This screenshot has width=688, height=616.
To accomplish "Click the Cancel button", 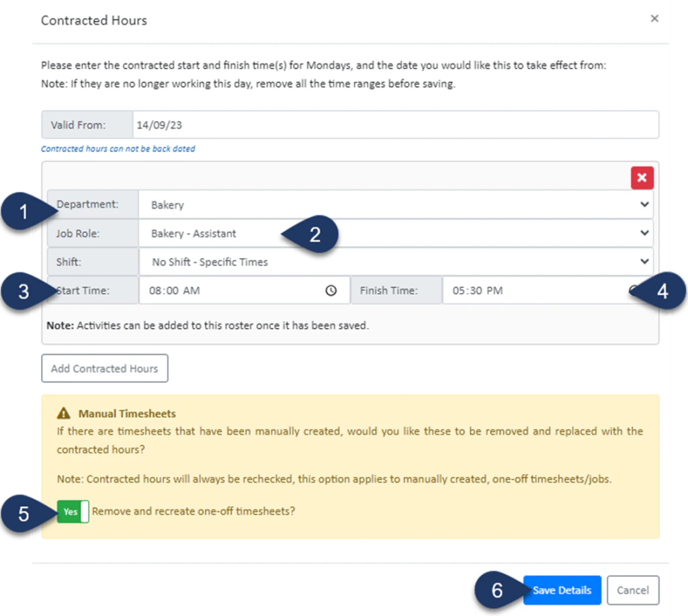I will [633, 590].
